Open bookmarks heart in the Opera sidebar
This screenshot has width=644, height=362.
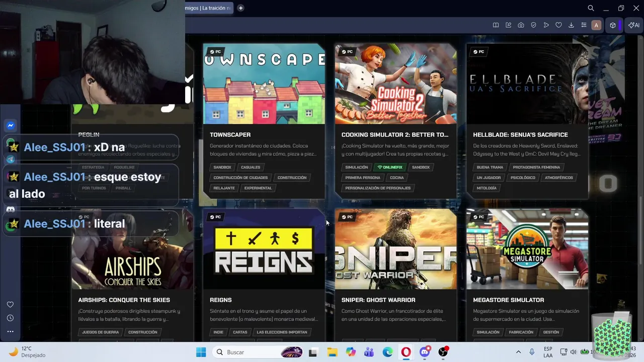tap(10, 305)
